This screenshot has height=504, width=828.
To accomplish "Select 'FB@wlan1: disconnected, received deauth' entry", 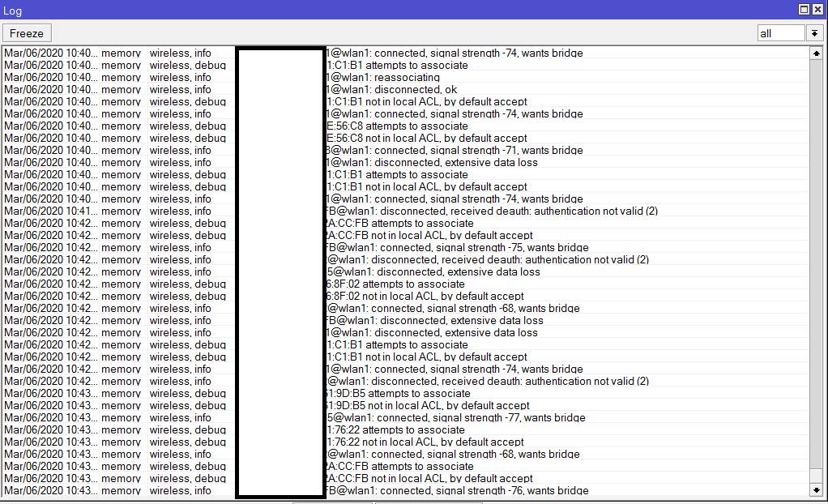I will [406, 211].
